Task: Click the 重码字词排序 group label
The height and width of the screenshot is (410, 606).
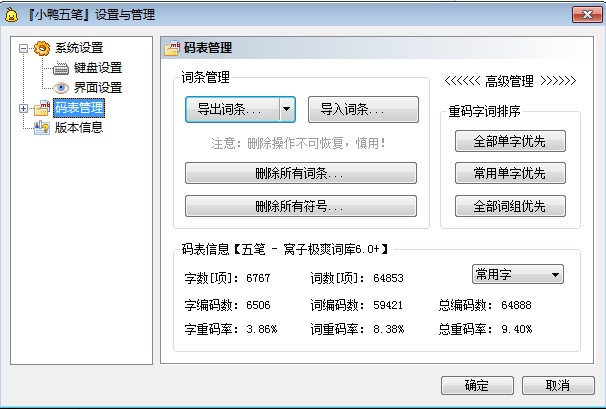Action: point(484,112)
